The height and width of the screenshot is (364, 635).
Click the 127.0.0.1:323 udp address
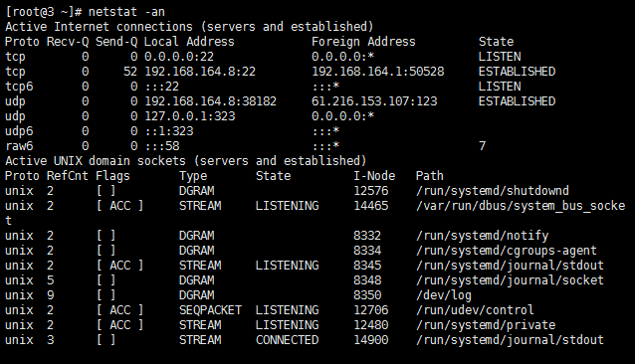click(x=189, y=116)
